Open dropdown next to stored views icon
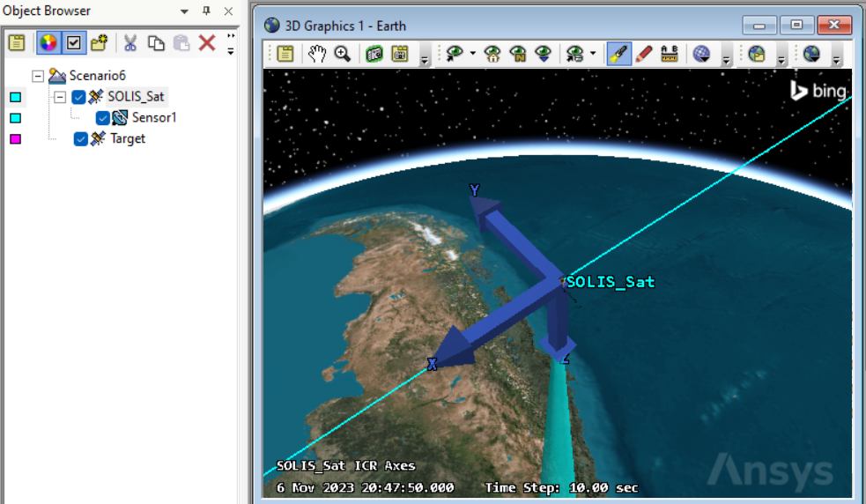 593,54
